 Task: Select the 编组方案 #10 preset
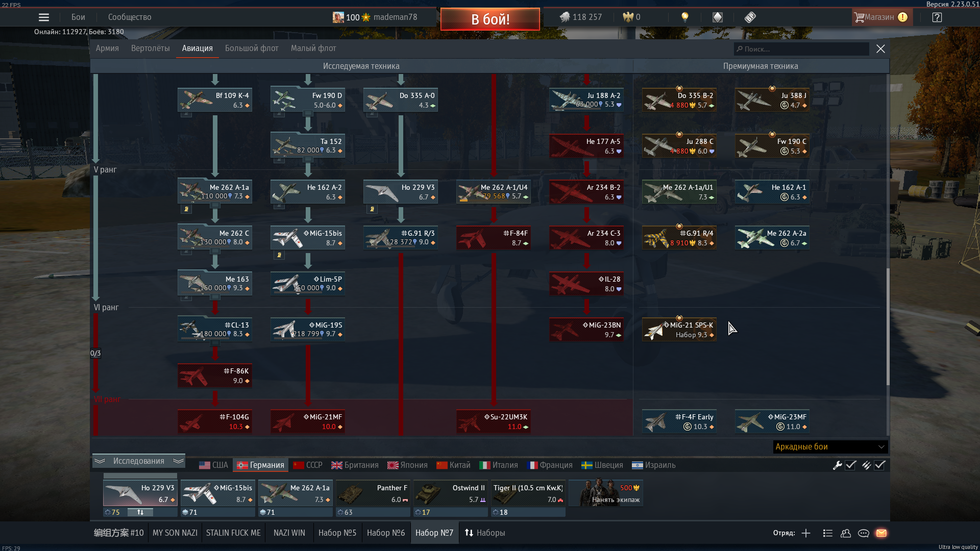point(119,533)
